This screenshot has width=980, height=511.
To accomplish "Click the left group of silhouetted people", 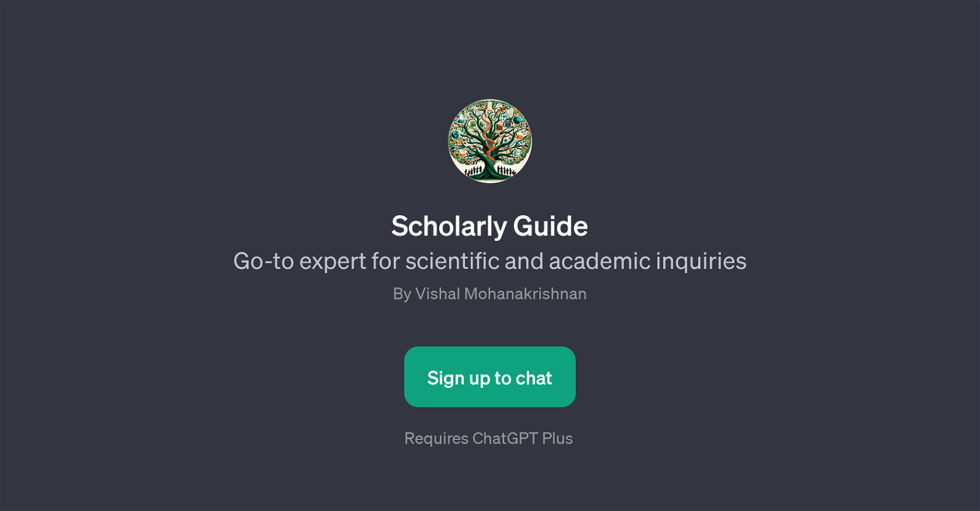I will click(474, 170).
